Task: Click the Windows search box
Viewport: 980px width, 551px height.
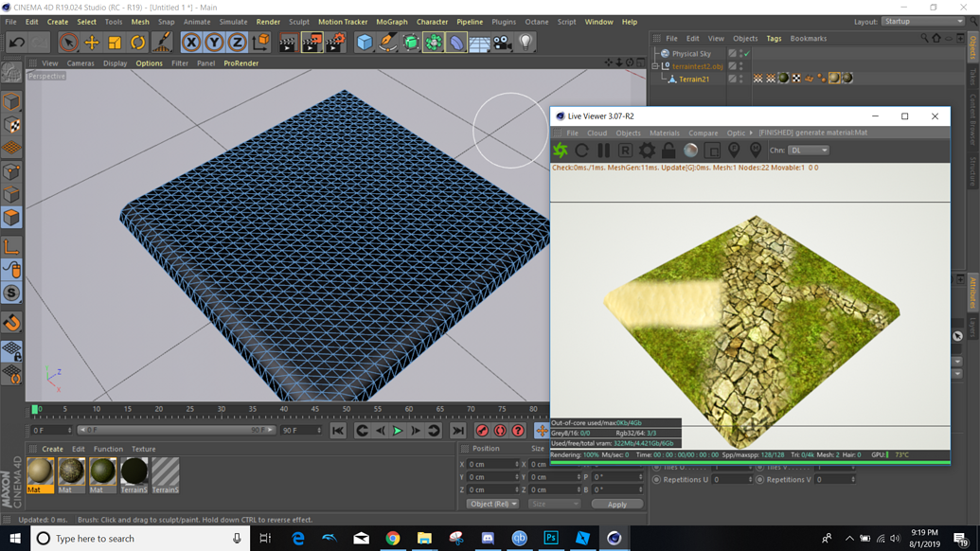Action: tap(141, 539)
